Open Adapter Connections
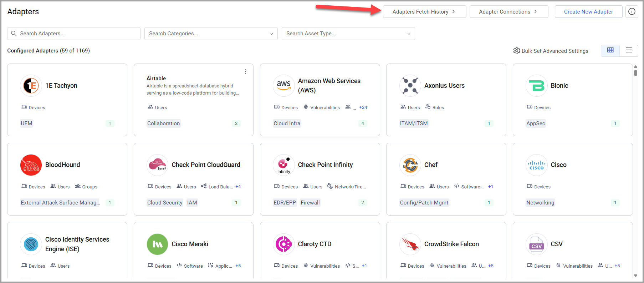 click(x=509, y=11)
